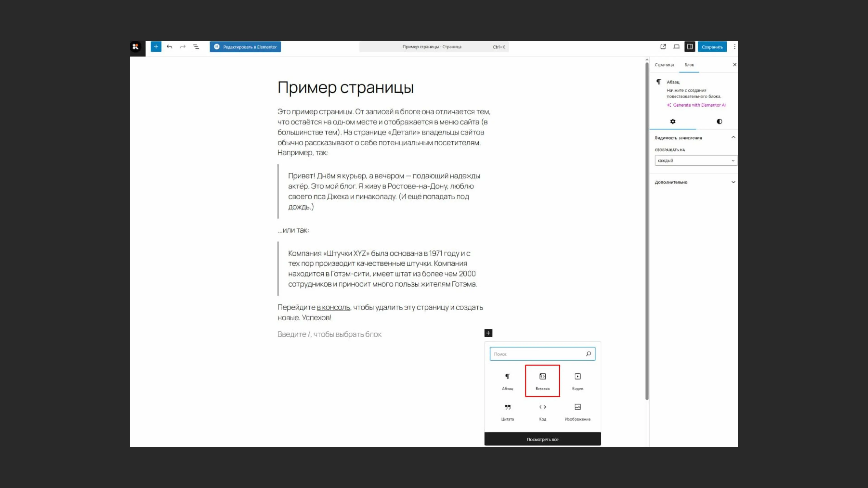
Task: Open the каждый visibility dropdown
Action: pos(695,161)
